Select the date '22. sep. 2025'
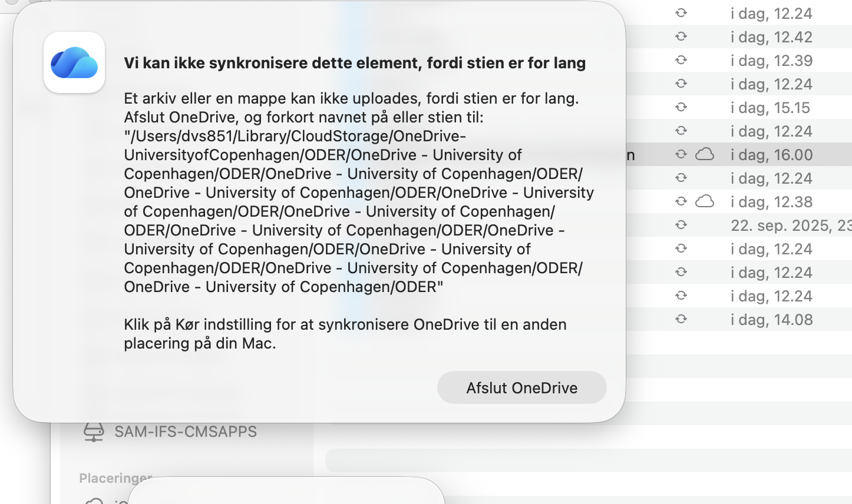The image size is (852, 504). tap(791, 226)
